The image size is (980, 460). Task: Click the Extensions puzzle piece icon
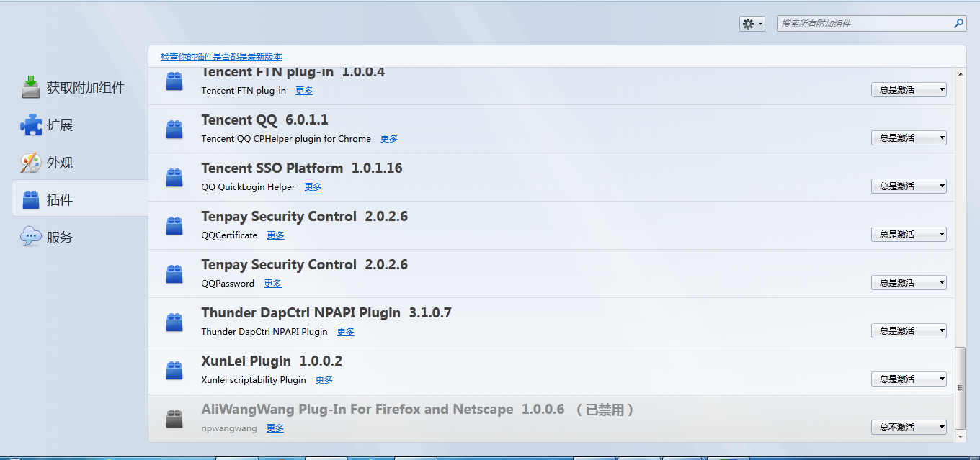30,125
